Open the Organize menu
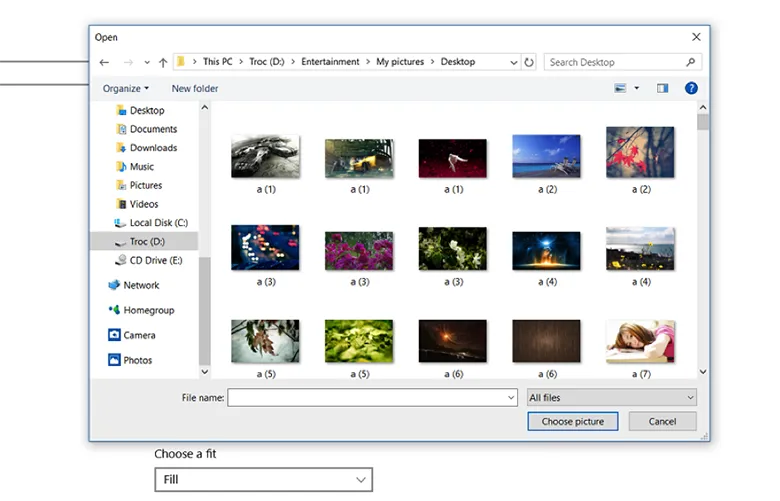The width and height of the screenshot is (780, 501). [x=126, y=88]
